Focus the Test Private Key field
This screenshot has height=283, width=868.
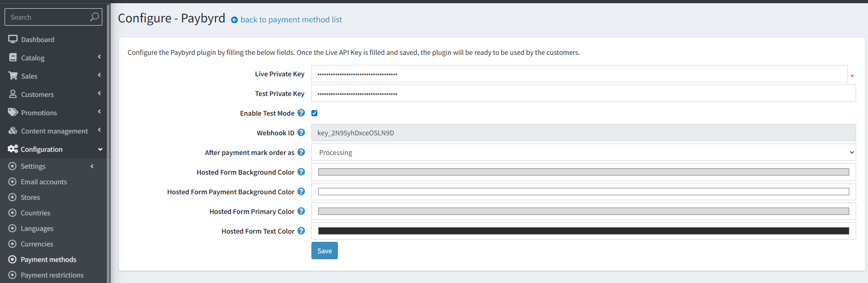[584, 93]
